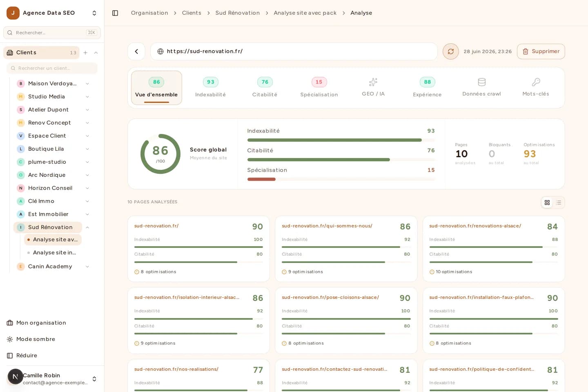This screenshot has height=392, width=588.
Task: Expand Canin Academy client
Action: click(x=87, y=267)
